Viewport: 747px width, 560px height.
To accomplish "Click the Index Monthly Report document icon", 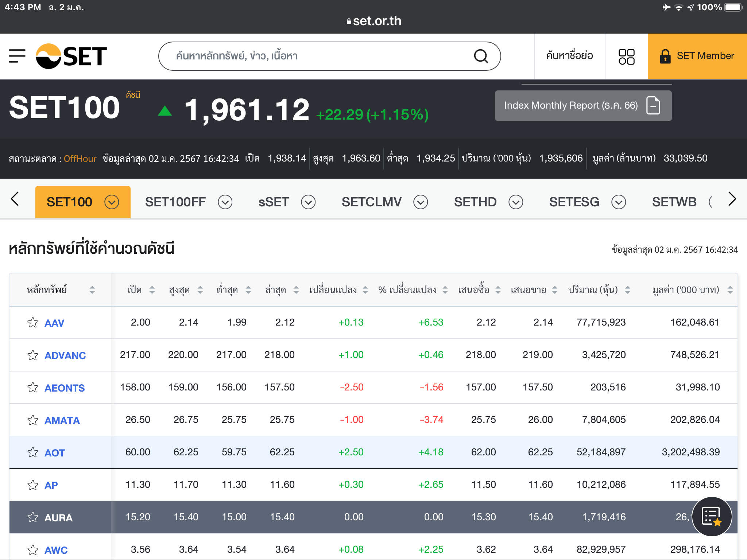I will [x=653, y=106].
